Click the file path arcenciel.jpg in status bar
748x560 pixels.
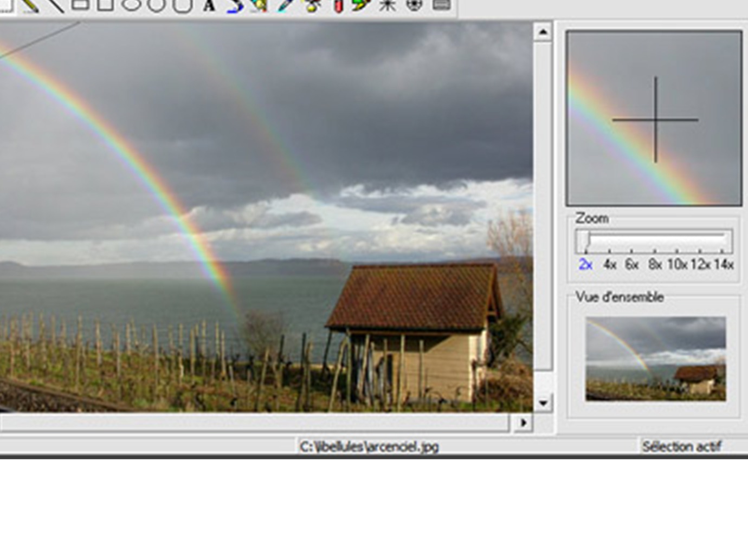pos(369,447)
